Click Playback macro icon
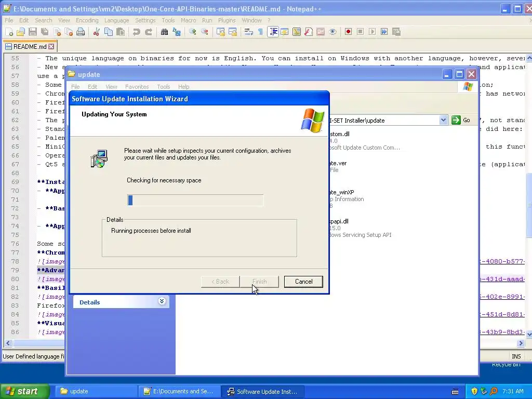This screenshot has height=399, width=532. click(372, 32)
